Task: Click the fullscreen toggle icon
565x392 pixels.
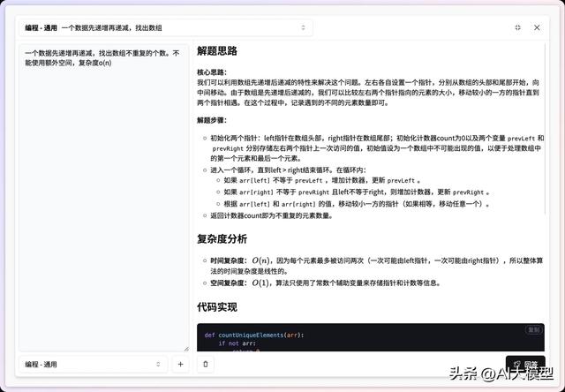Action: pos(518,27)
